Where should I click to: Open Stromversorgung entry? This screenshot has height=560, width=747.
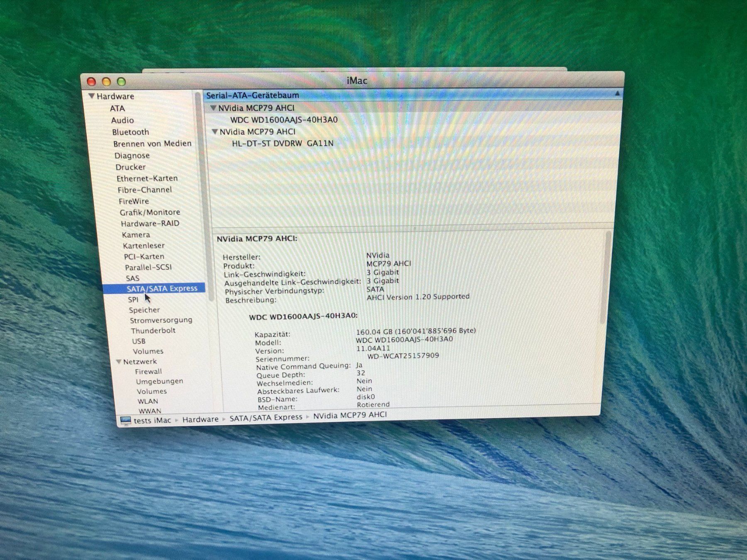coord(161,320)
